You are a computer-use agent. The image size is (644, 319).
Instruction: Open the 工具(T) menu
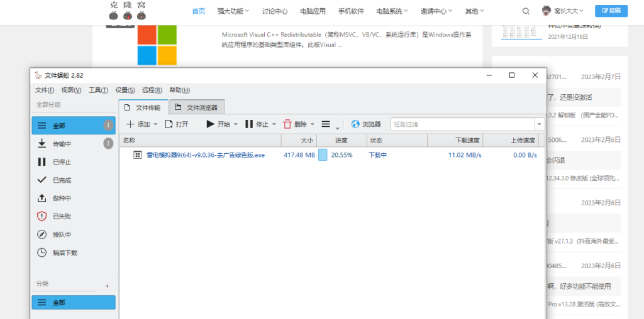coord(99,90)
